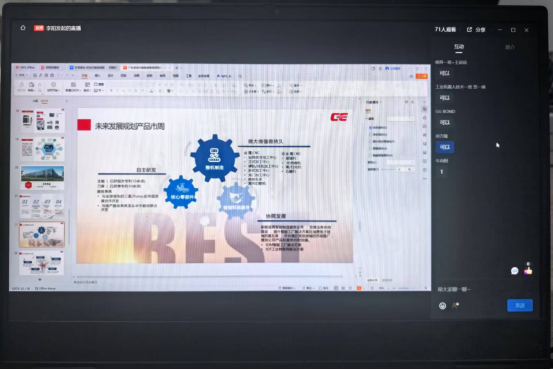
Task: Open the emoji picker in chat
Action: coord(442,305)
